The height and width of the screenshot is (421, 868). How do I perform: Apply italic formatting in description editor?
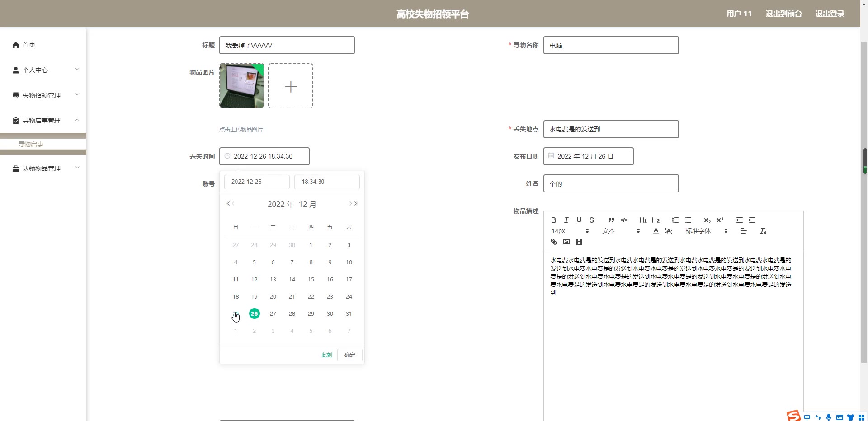[566, 220]
